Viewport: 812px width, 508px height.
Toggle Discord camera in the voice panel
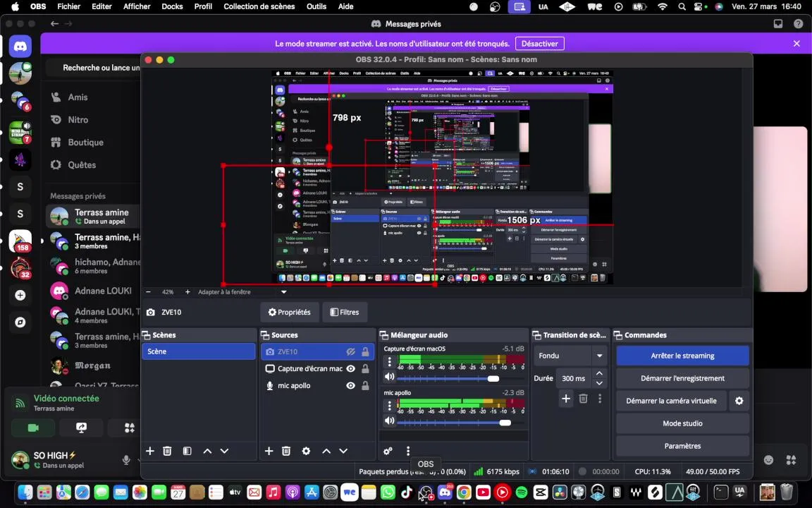33,428
